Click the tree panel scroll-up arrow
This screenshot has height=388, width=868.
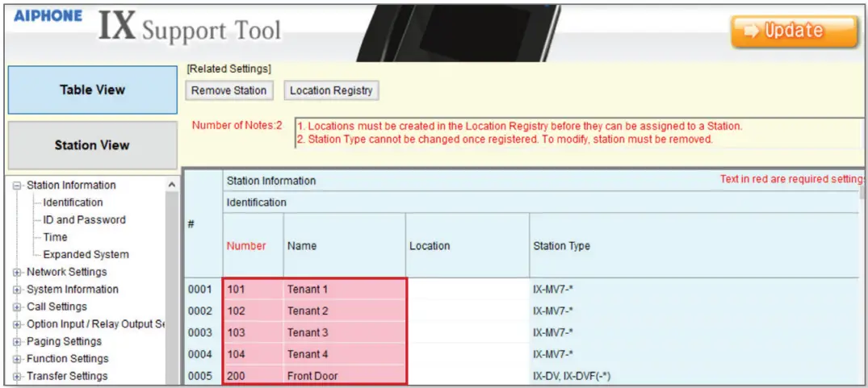(x=171, y=185)
